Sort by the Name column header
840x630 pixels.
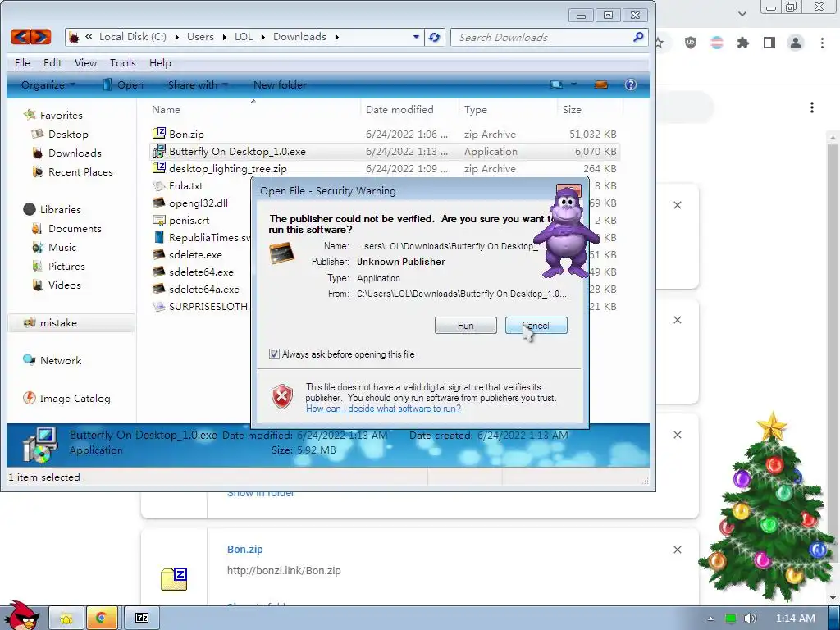point(166,109)
